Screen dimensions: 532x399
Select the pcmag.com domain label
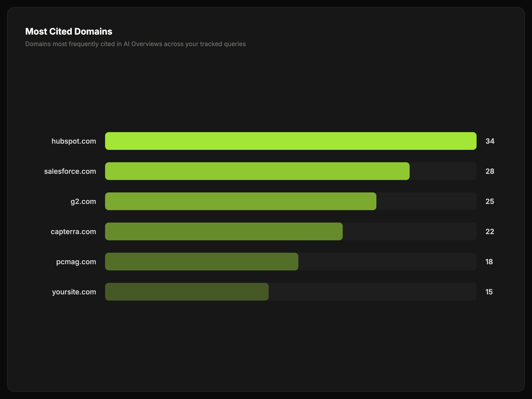pos(76,262)
